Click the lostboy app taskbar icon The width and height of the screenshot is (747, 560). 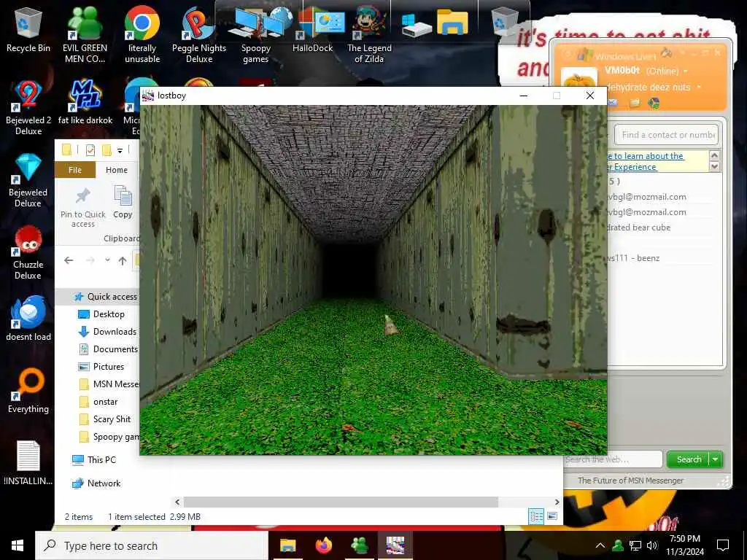click(395, 545)
